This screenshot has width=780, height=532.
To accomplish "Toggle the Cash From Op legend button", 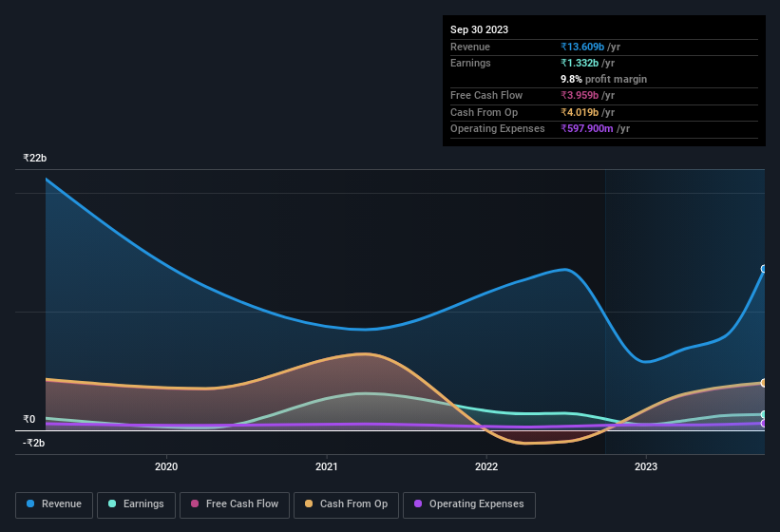I will [x=346, y=504].
